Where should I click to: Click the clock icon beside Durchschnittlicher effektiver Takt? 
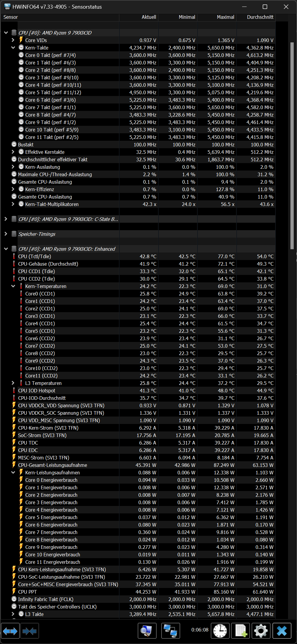click(14, 159)
